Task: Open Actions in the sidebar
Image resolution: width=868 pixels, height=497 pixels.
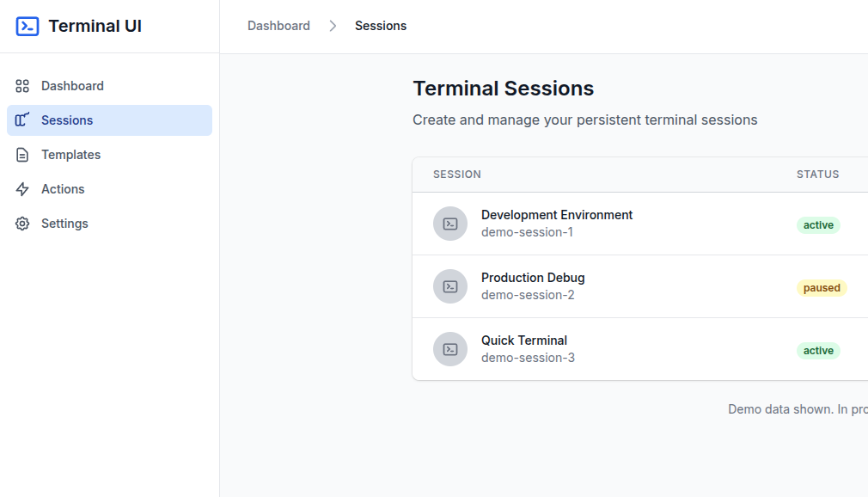Action: 110,189
